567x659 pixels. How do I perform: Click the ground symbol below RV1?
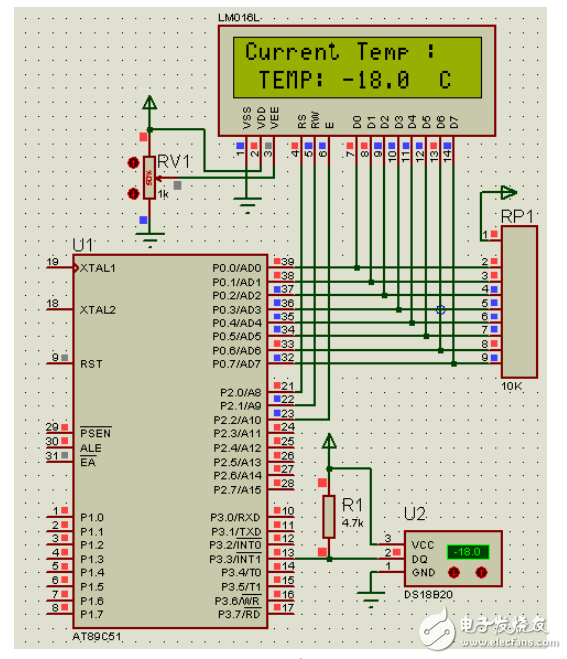pos(150,240)
